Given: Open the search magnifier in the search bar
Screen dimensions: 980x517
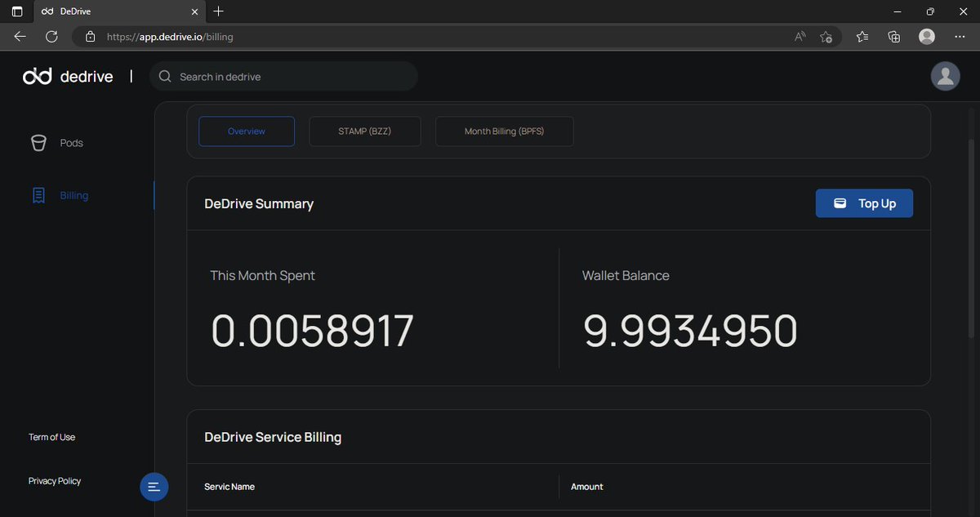Looking at the screenshot, I should 165,75.
